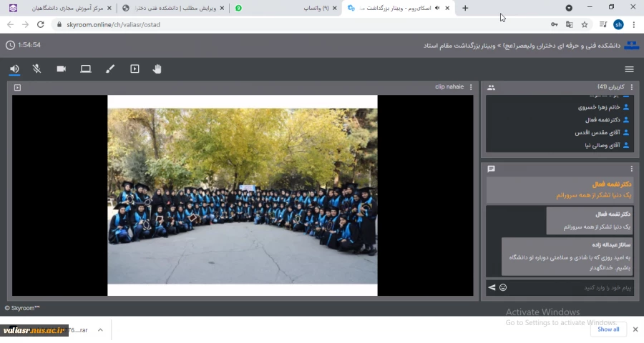Toggle the speaker sound icon in Skyroom toolbar
644x343 pixels.
point(14,69)
